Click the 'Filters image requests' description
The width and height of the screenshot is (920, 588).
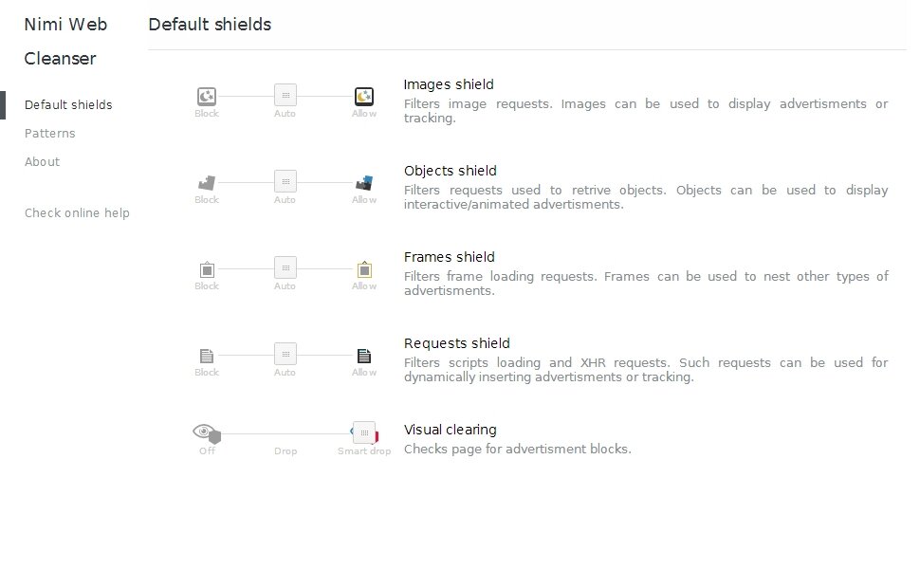646,111
